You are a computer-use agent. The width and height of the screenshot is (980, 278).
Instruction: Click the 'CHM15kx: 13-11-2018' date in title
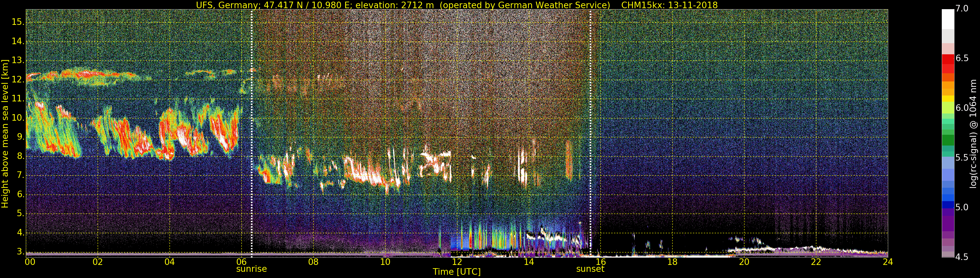[x=669, y=5]
